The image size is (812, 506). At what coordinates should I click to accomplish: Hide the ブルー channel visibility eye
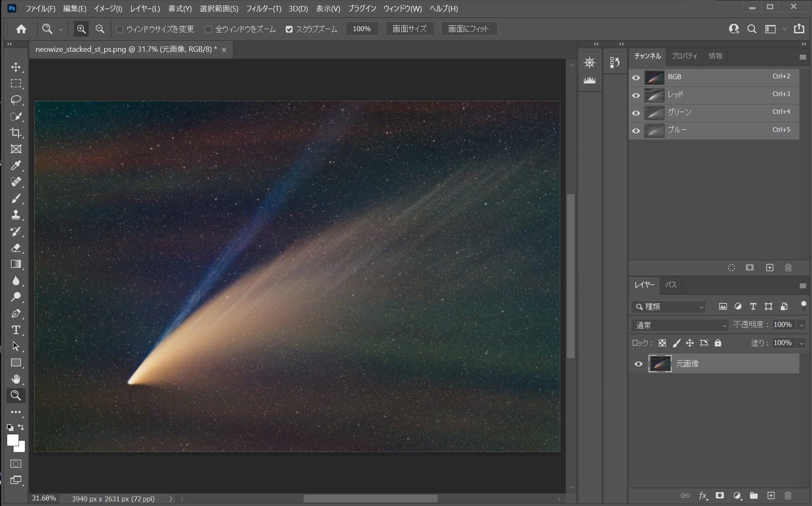pos(636,131)
